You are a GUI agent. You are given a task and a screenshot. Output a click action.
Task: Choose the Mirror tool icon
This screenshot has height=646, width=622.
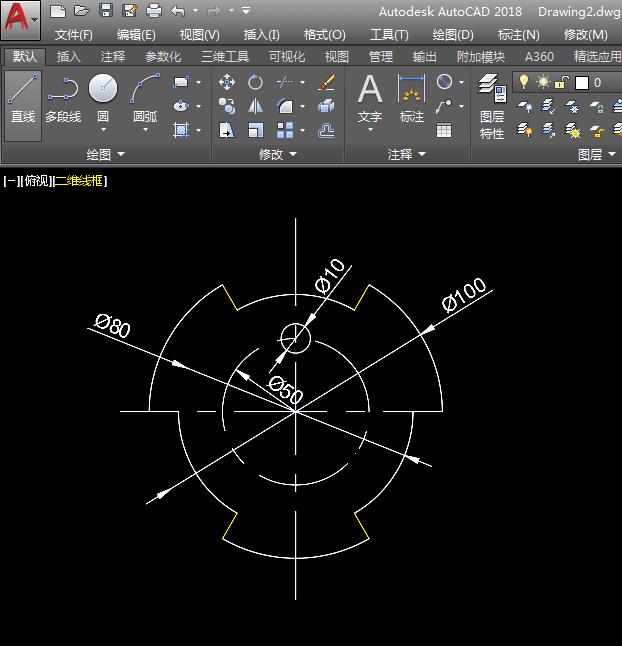tap(256, 106)
